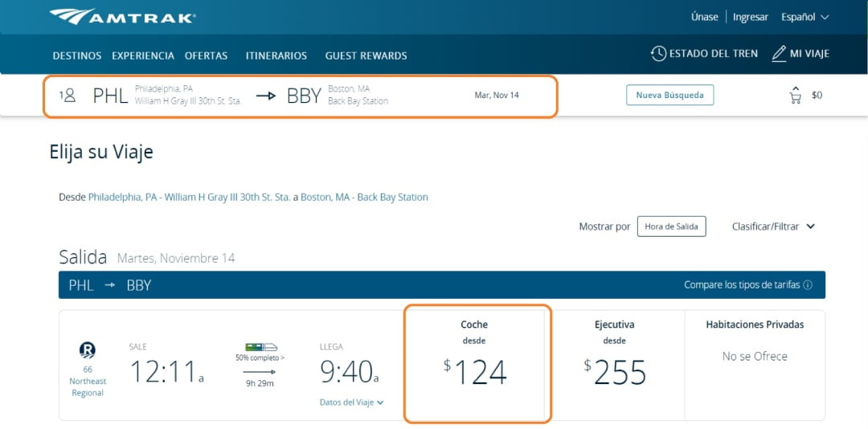Open the Experiencia menu

(143, 56)
